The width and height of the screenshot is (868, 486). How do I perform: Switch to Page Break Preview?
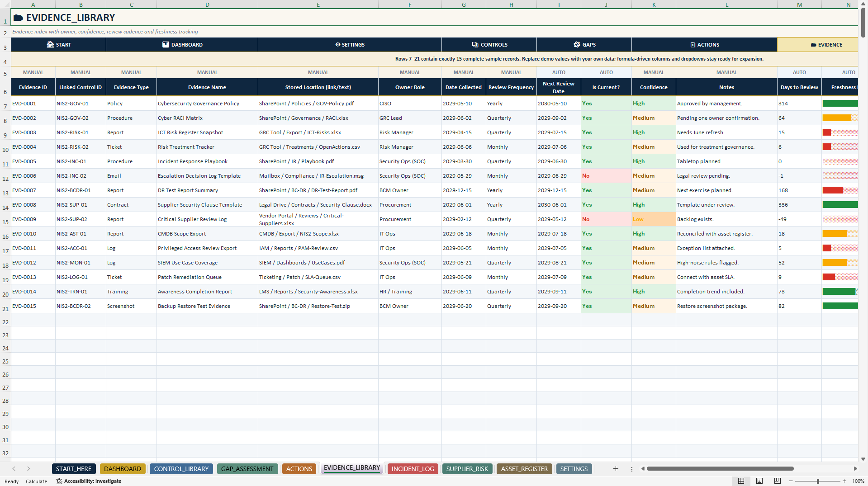tap(778, 481)
